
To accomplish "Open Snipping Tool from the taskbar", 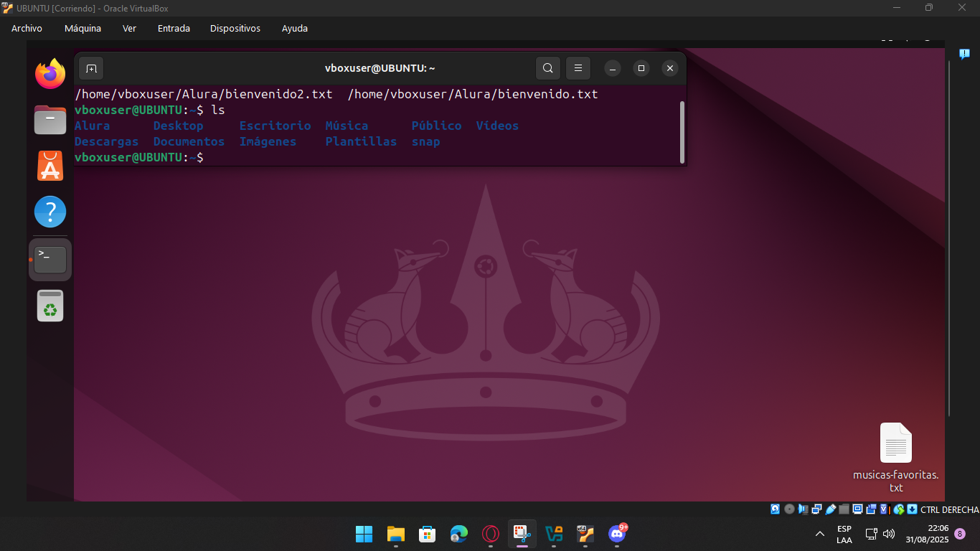I will click(x=522, y=534).
